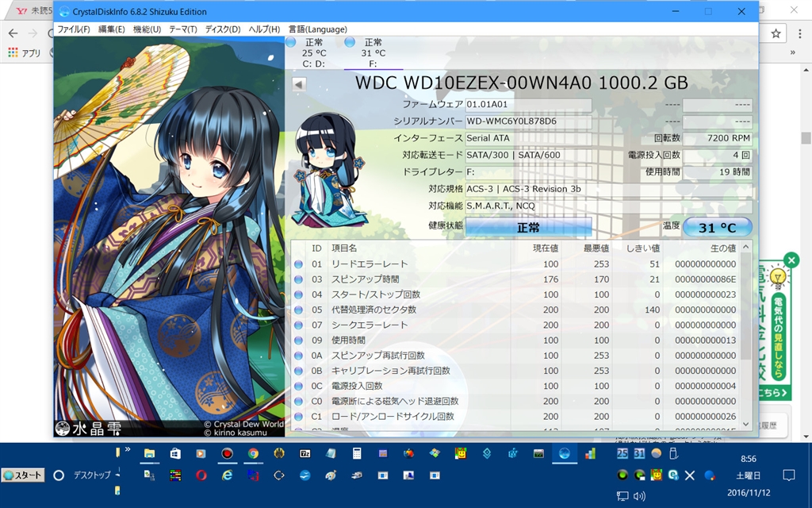812x508 pixels.
Task: Select raw value 00000000086E
Action: click(x=705, y=279)
